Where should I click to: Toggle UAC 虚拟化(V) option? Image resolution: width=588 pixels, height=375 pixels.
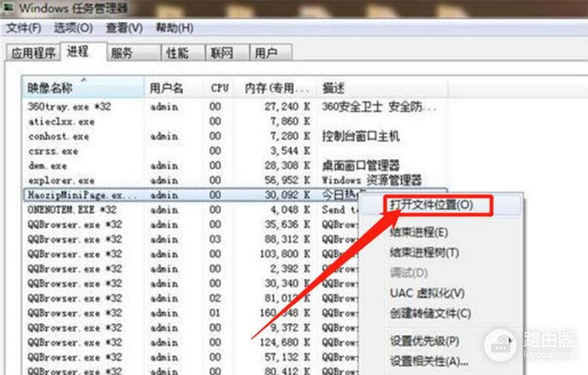[427, 293]
